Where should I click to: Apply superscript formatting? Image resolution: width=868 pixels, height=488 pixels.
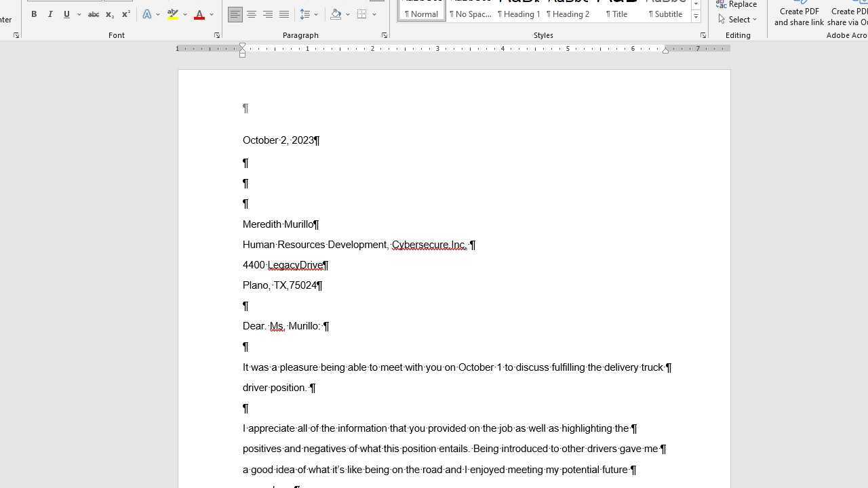(x=125, y=14)
